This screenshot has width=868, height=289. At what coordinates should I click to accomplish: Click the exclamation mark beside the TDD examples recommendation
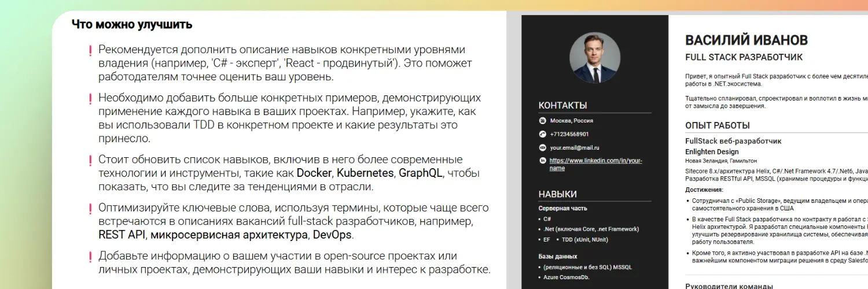click(90, 99)
